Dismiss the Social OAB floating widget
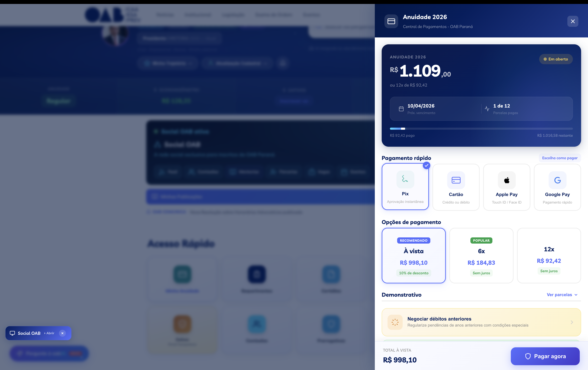This screenshot has width=588, height=370. point(63,333)
